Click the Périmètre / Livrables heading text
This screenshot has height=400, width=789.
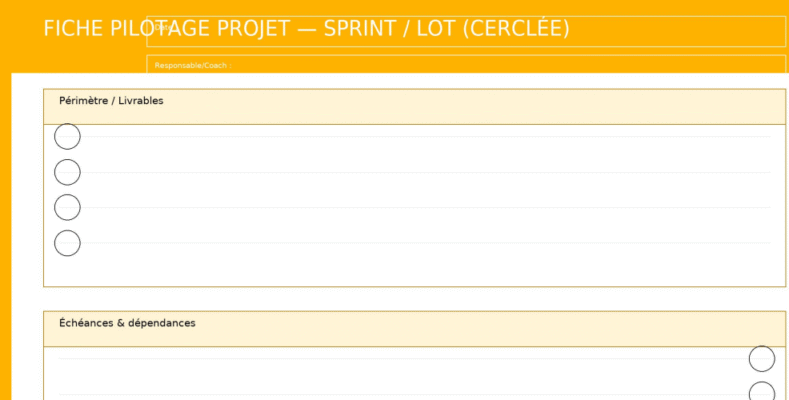pos(111,101)
